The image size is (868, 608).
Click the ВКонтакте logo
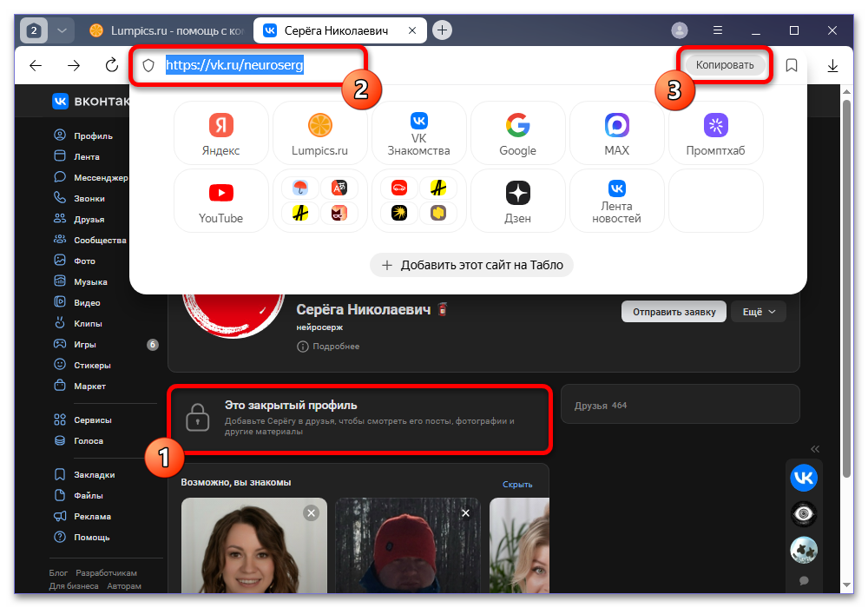tap(90, 101)
